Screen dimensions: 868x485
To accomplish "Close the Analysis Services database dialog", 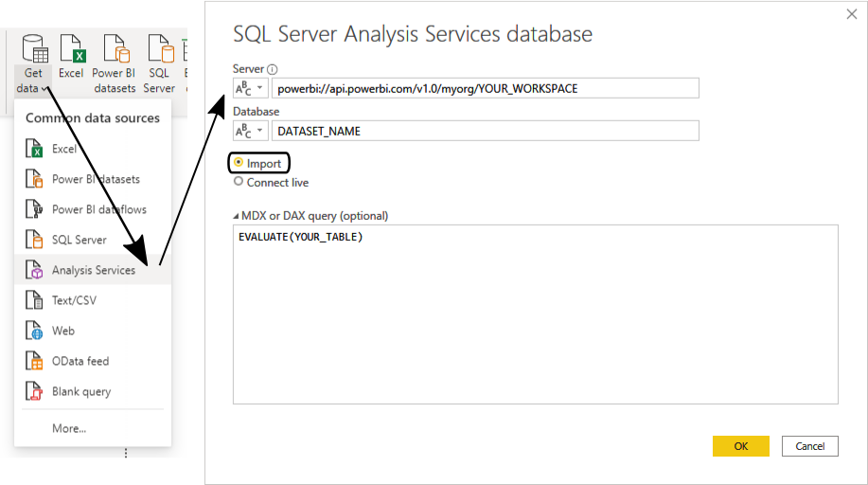I will tap(851, 14).
